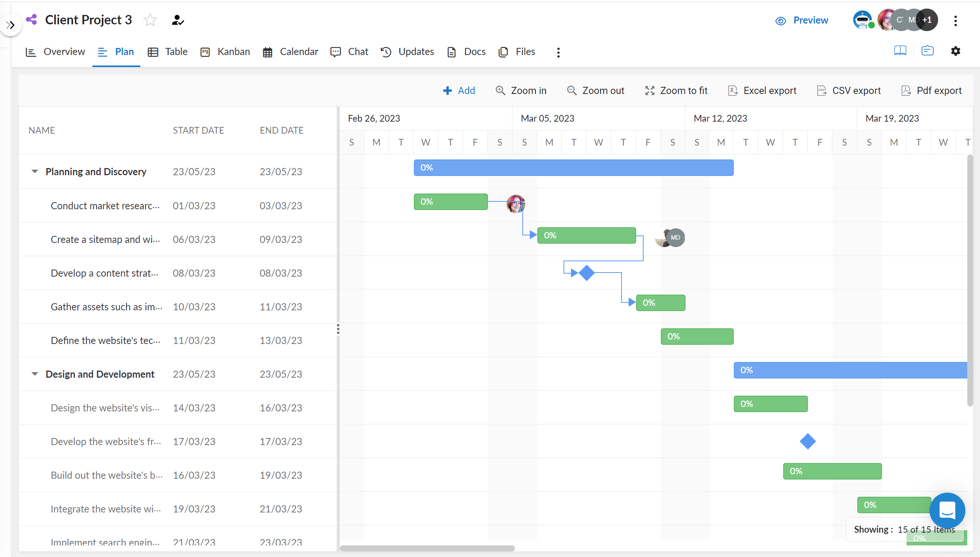Export plan as CSV

click(x=849, y=91)
